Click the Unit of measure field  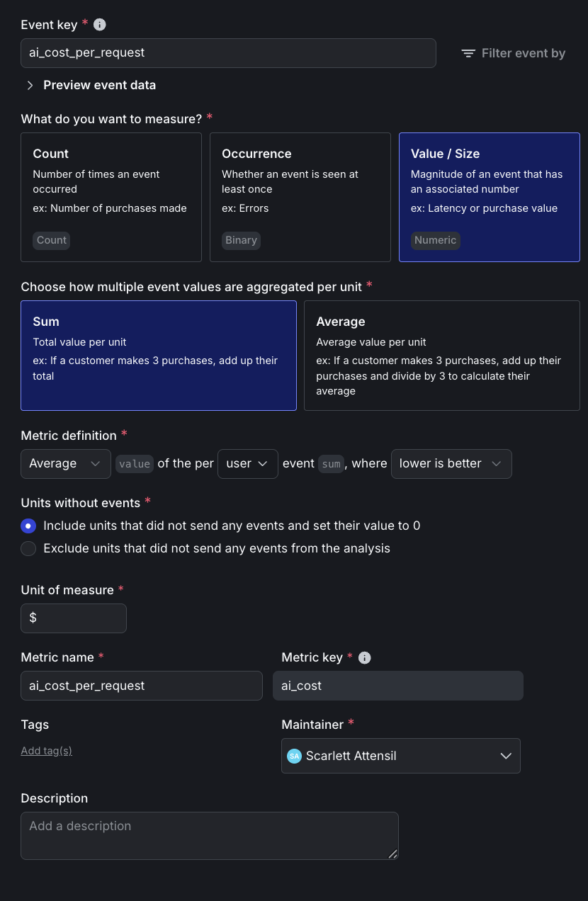pyautogui.click(x=74, y=618)
